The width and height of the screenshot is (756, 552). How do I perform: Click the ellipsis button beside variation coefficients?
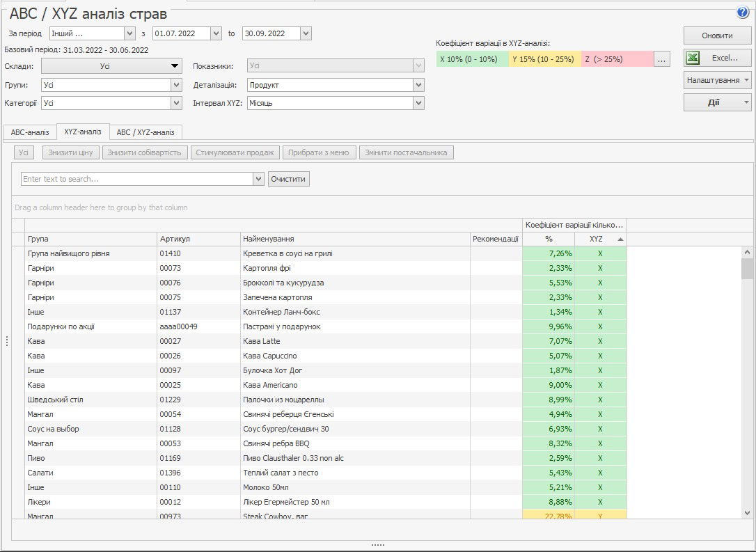(662, 60)
